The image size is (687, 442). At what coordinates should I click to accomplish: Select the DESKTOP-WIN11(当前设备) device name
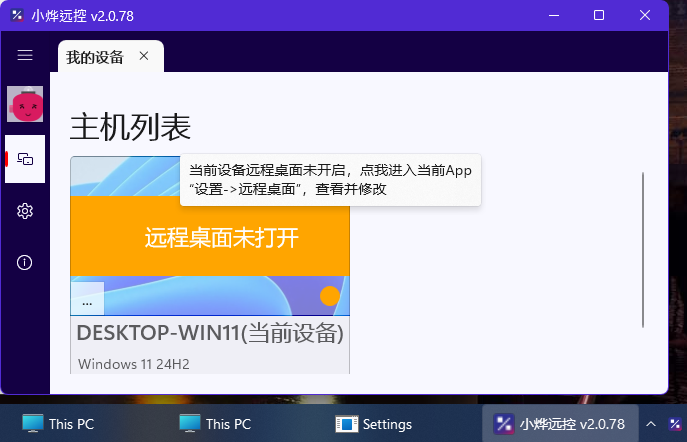[x=210, y=332]
